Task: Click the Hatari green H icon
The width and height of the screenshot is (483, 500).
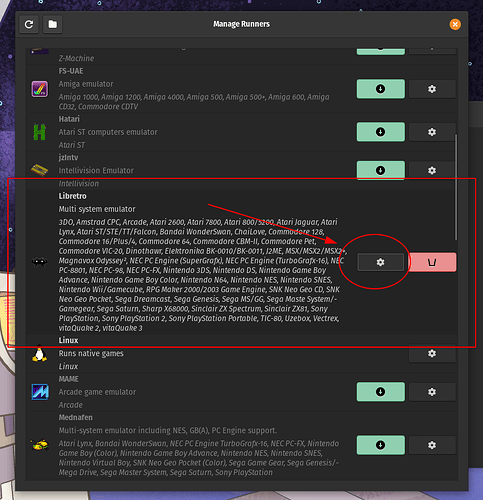Action: [x=39, y=132]
